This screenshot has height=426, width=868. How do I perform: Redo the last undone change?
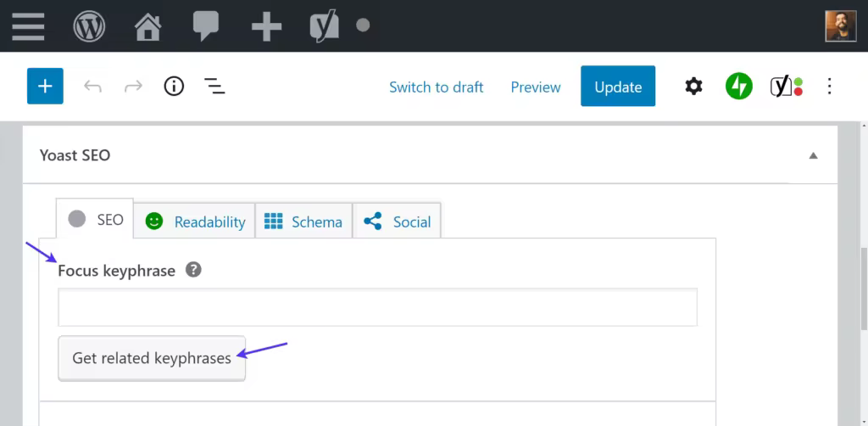133,87
